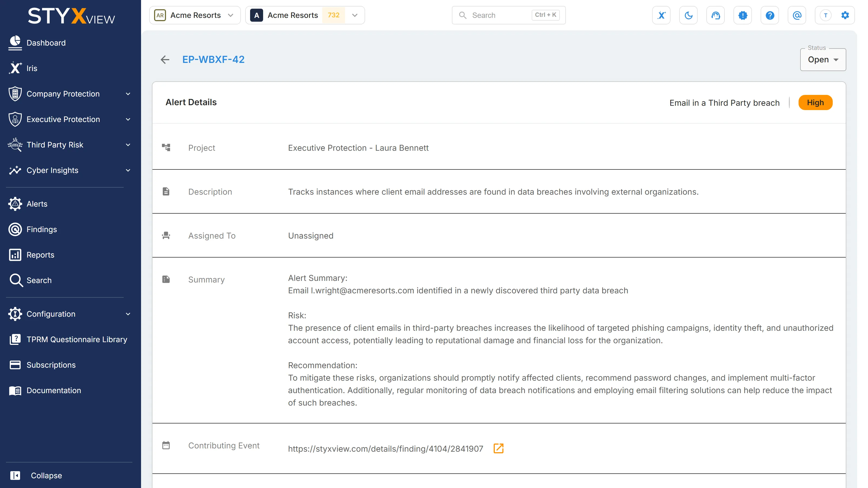
Task: Open sidebar Search page
Action: coord(71,280)
